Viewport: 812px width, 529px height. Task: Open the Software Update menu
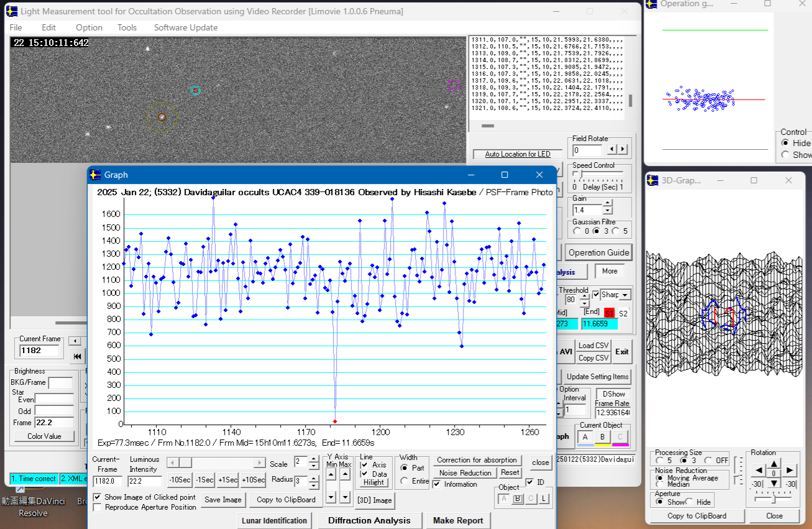pyautogui.click(x=185, y=27)
